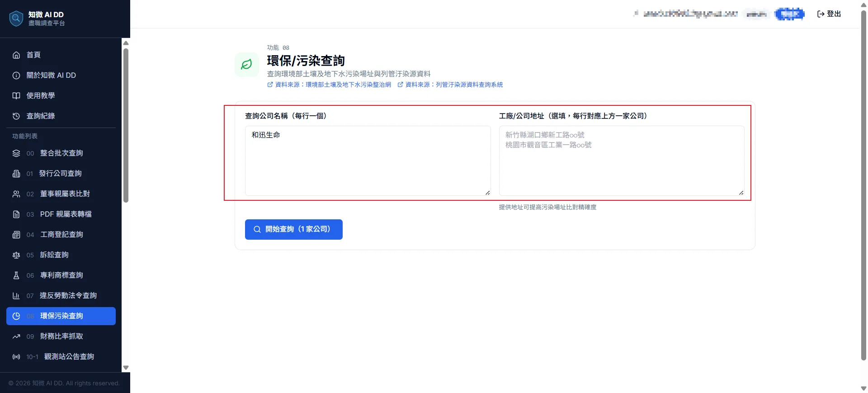This screenshot has width=868, height=393.
Task: Click the label 查詢公司名稱（每行一個）
Action: coord(287,116)
